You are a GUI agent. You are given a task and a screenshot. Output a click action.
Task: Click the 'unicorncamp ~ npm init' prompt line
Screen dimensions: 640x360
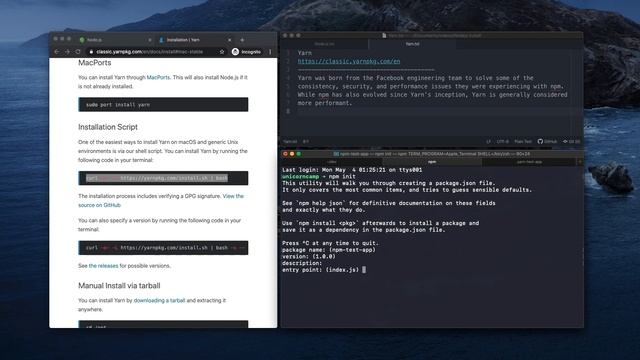[x=319, y=176]
